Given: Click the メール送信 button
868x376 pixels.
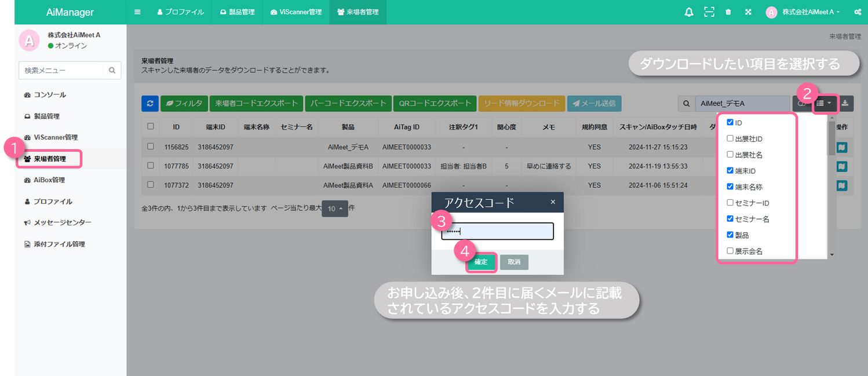Looking at the screenshot, I should (x=595, y=104).
